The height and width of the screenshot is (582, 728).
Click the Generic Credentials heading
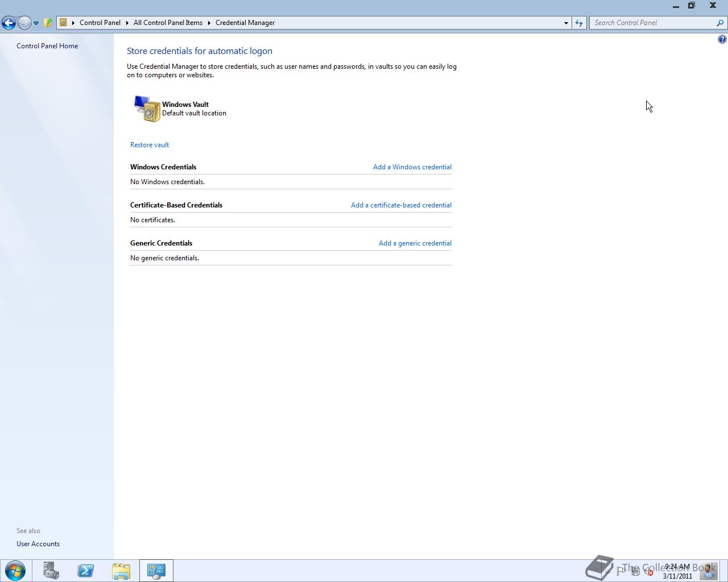click(161, 243)
